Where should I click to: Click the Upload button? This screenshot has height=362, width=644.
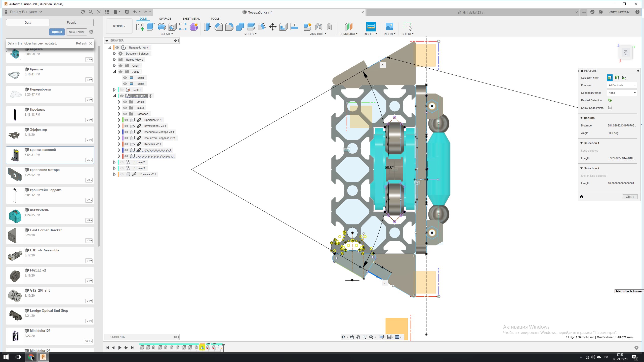click(57, 32)
